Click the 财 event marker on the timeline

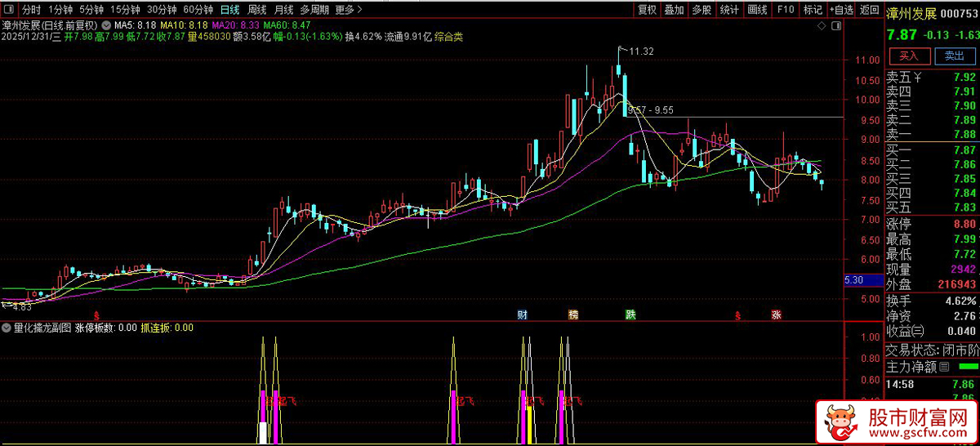523,314
